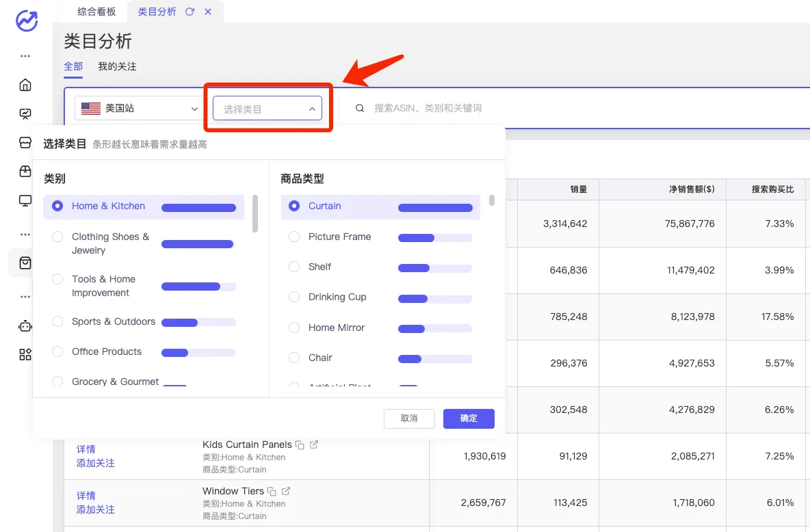Click the second three-dots sidebar separator menu
Screen dimensions: 810x532
pos(25,235)
